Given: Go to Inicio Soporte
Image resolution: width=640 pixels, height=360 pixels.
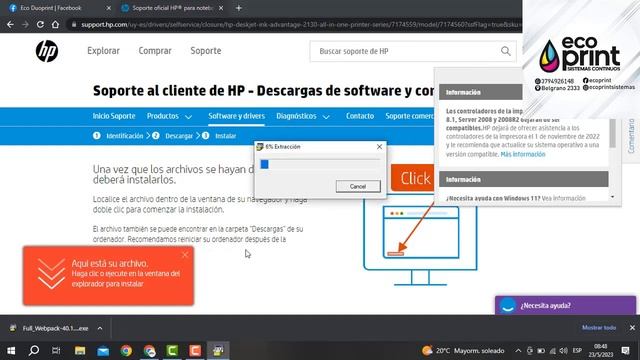Looking at the screenshot, I should [114, 116].
